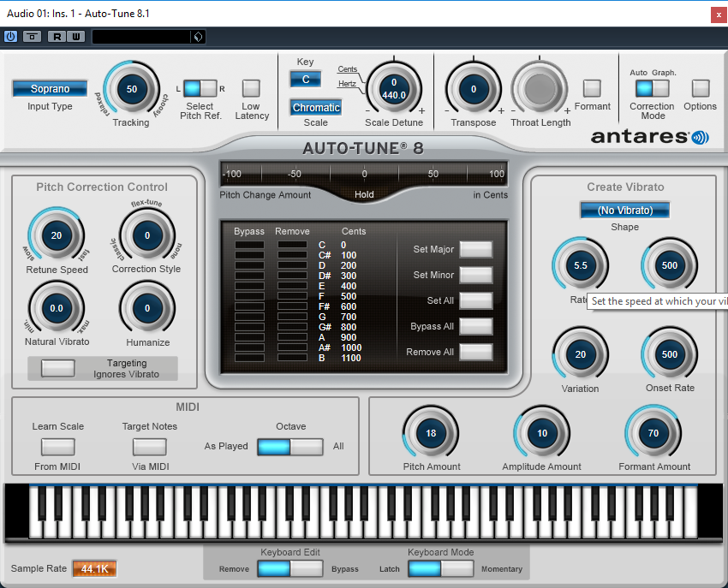Toggle Bypass box for note F#
This screenshot has width=728, height=588.
[x=249, y=306]
